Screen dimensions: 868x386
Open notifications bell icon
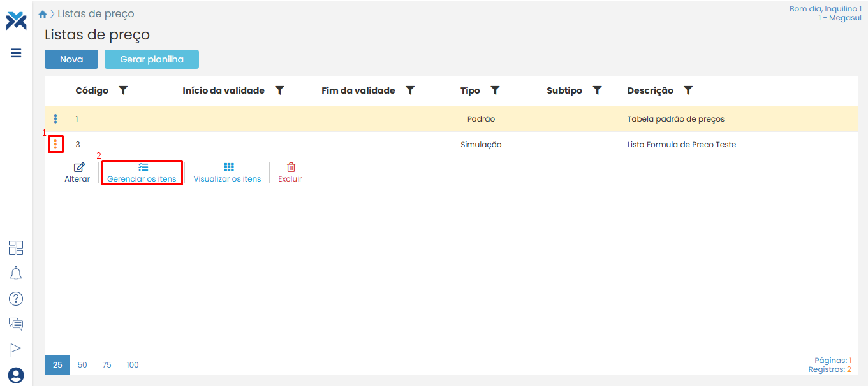click(x=16, y=273)
